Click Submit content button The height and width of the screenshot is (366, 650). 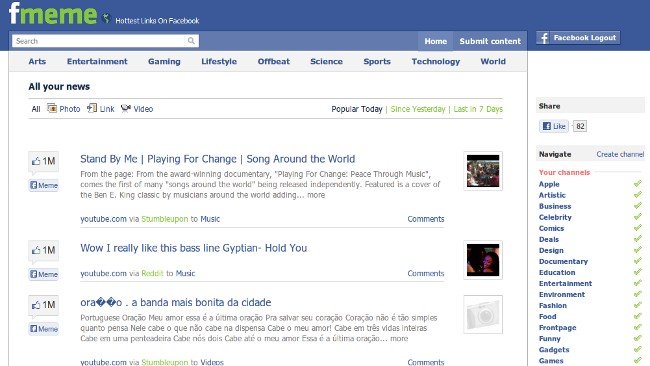490,41
